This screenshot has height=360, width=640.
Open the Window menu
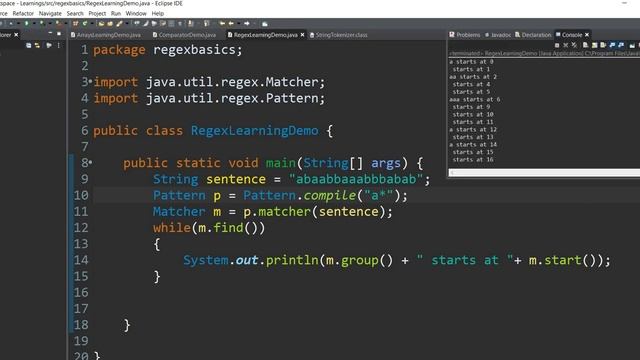(x=136, y=13)
